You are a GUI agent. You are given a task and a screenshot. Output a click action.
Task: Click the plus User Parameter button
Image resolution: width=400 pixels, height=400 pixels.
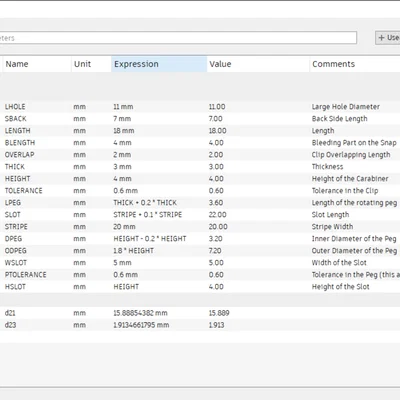point(388,38)
